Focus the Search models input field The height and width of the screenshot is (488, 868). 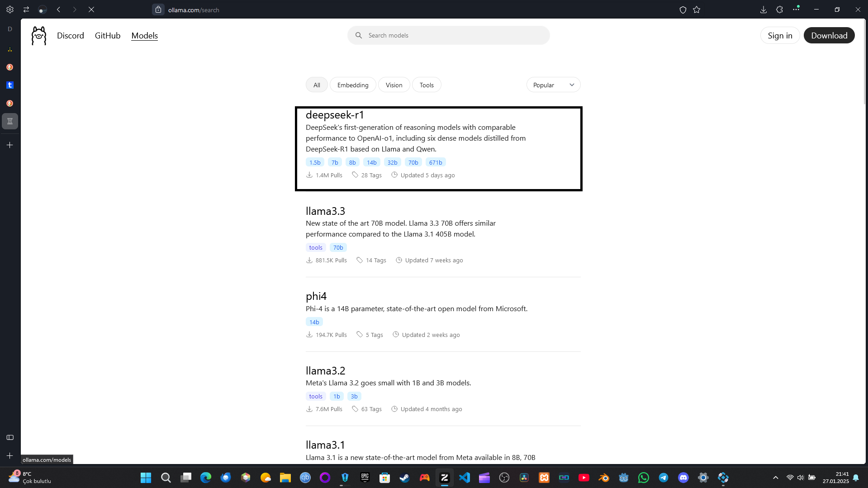point(449,35)
